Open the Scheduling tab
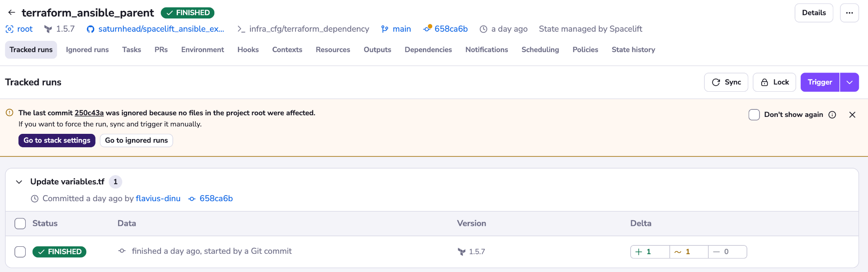The height and width of the screenshot is (272, 868). click(540, 50)
